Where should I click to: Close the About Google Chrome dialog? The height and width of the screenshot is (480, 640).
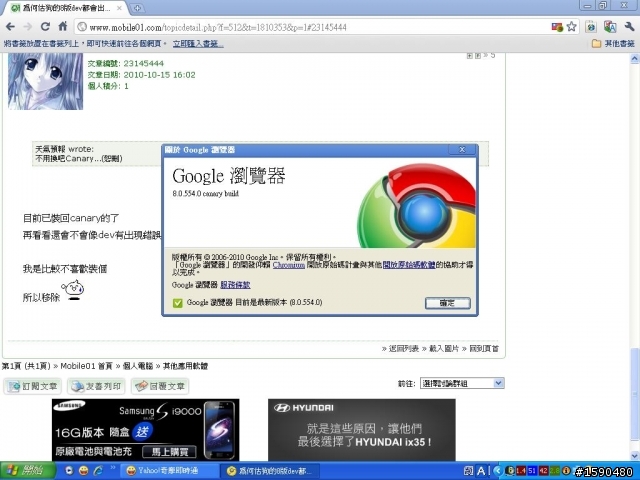point(462,150)
